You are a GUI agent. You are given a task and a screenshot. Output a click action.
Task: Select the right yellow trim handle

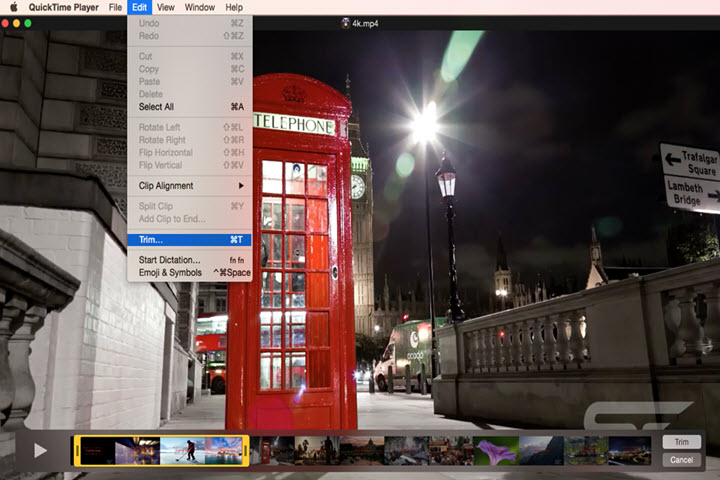[x=245, y=451]
